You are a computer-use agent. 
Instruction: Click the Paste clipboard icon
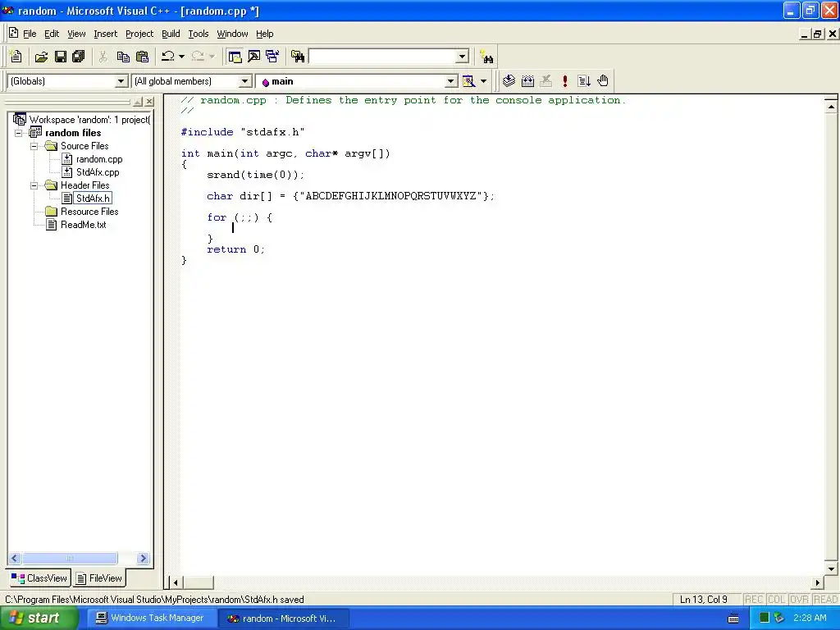(142, 57)
